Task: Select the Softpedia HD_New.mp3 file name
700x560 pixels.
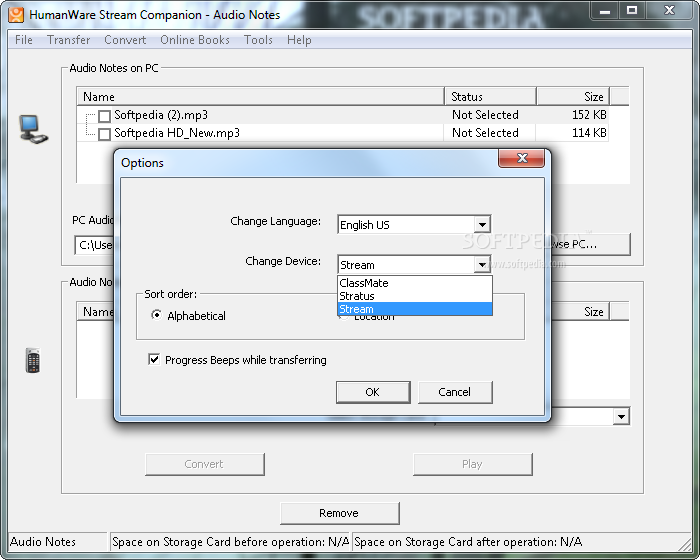Action: [x=177, y=133]
